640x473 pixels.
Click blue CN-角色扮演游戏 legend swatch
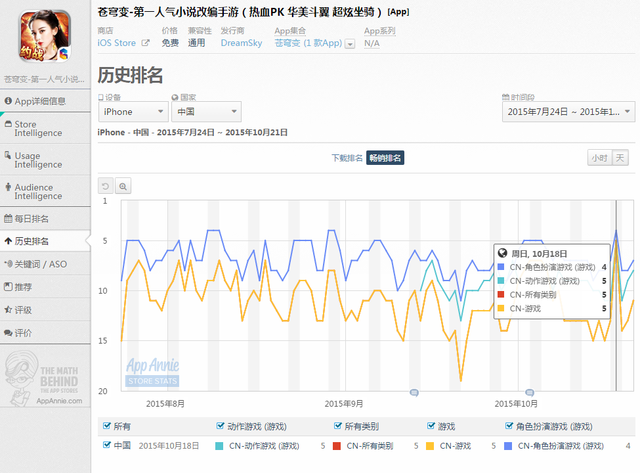point(508,446)
